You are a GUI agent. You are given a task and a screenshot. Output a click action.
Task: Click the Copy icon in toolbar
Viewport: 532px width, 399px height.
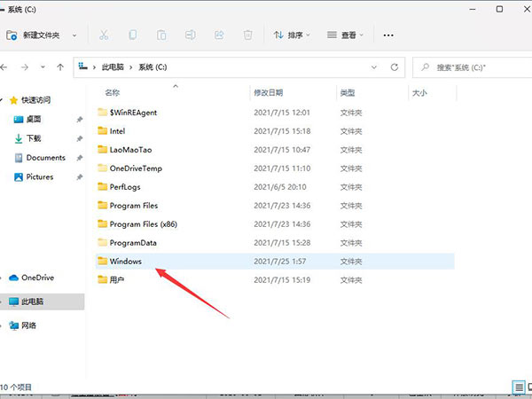click(133, 35)
